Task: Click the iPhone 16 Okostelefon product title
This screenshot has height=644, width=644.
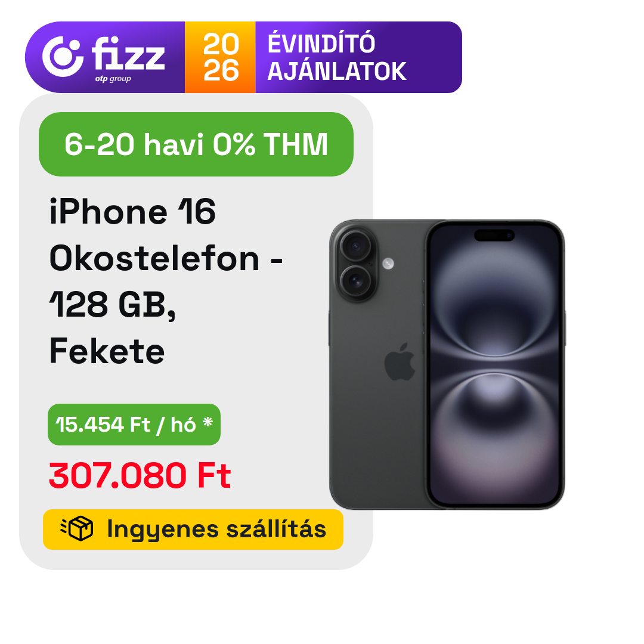Action: [x=166, y=235]
